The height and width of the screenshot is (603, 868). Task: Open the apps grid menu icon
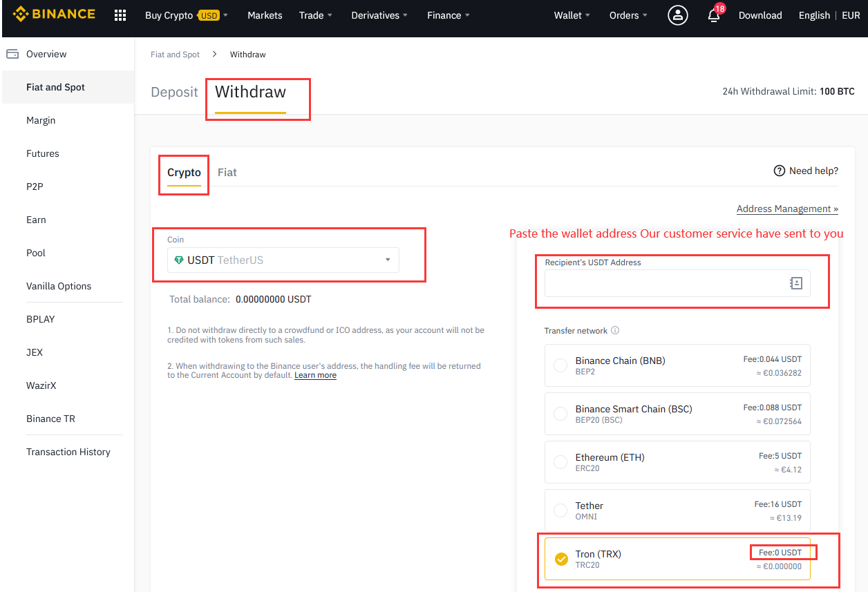(120, 15)
